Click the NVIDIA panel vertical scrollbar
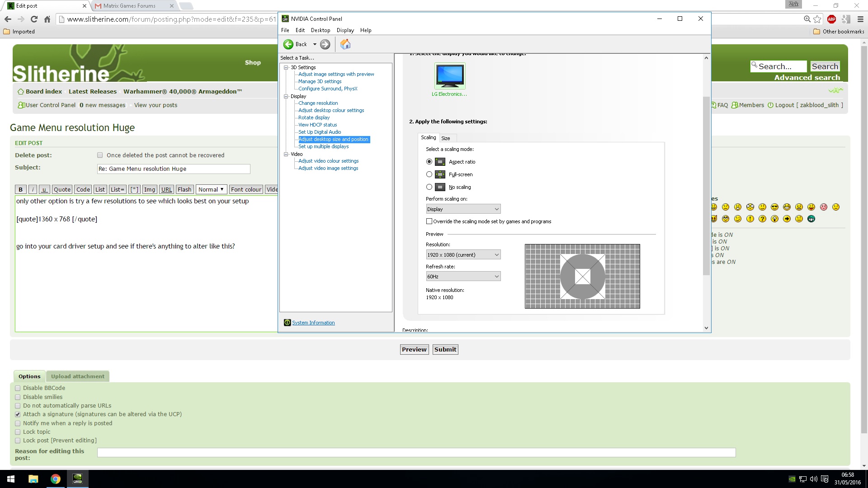 click(706, 185)
